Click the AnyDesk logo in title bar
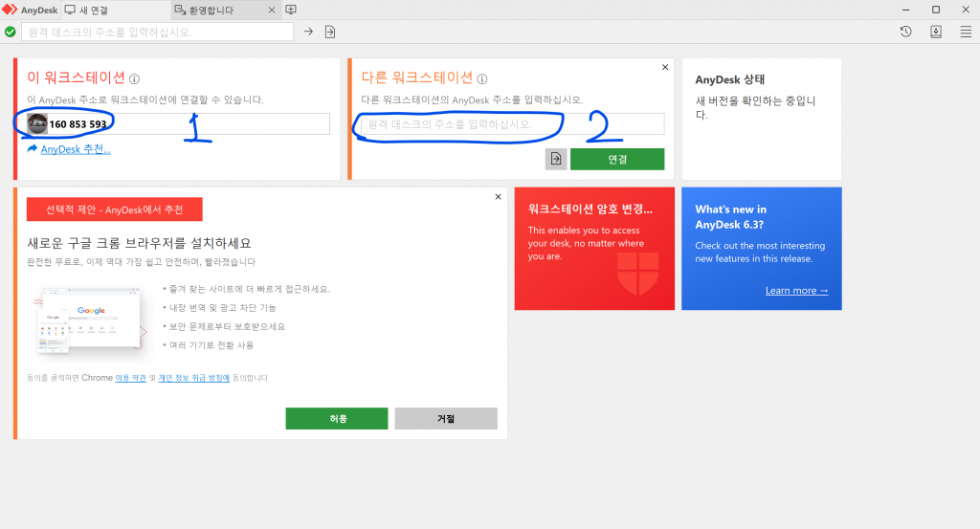The image size is (980, 529). 10,10
